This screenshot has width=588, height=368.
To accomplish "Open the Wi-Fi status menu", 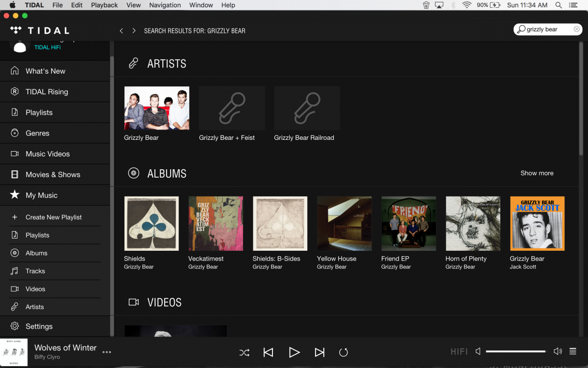I will tap(466, 5).
